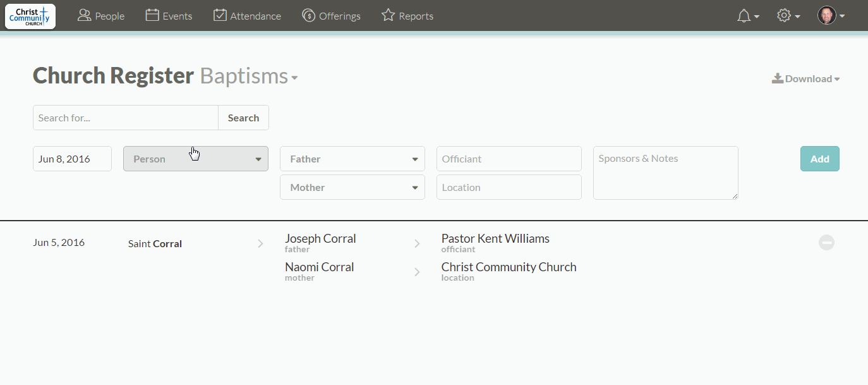Remove the Saint Corral baptism record

pyautogui.click(x=826, y=243)
